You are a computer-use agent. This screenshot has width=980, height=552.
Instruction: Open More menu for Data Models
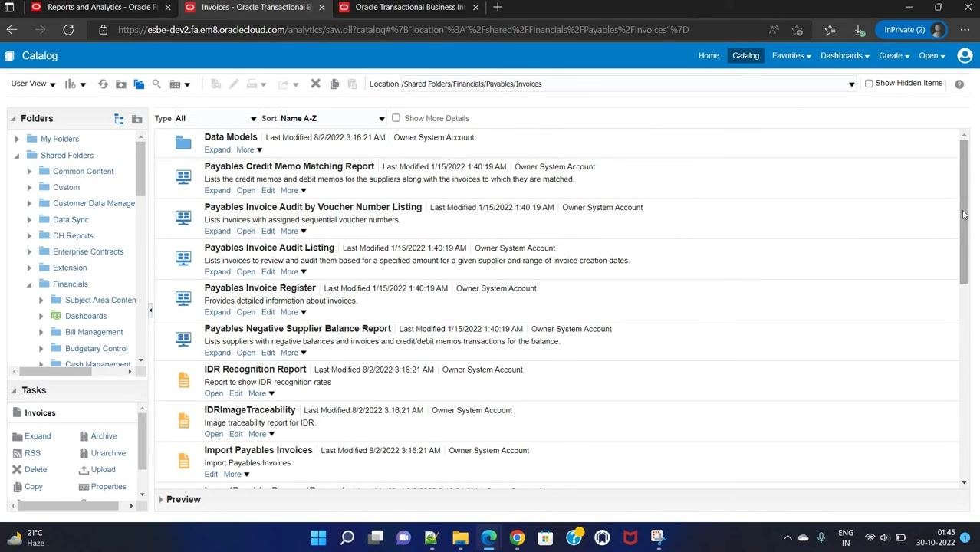click(249, 150)
